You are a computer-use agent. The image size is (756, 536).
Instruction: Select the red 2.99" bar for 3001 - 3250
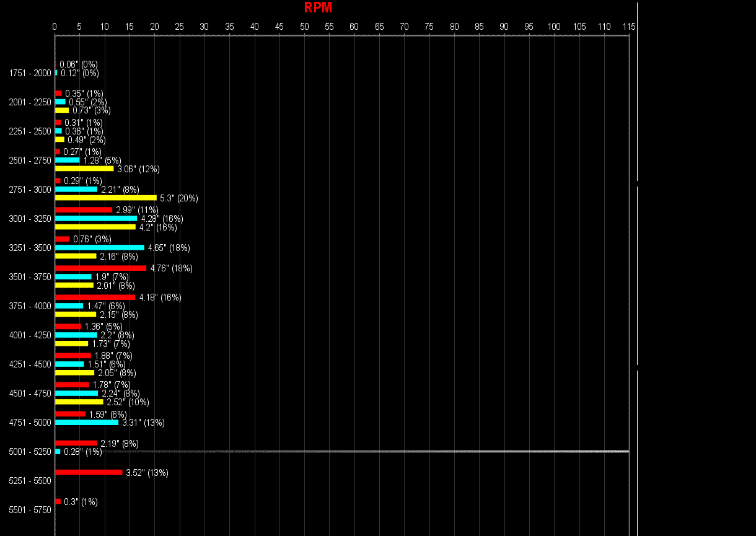point(84,209)
